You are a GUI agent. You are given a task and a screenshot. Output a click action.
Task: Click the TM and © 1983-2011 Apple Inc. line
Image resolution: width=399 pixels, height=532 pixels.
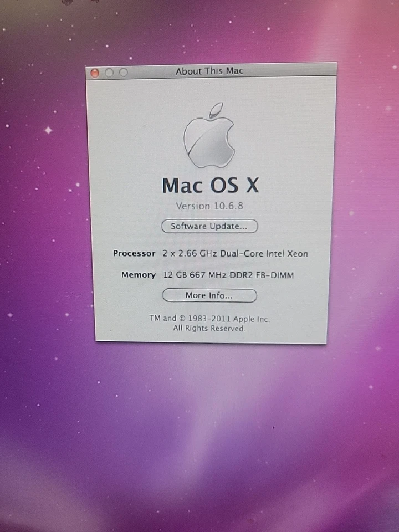tap(209, 319)
